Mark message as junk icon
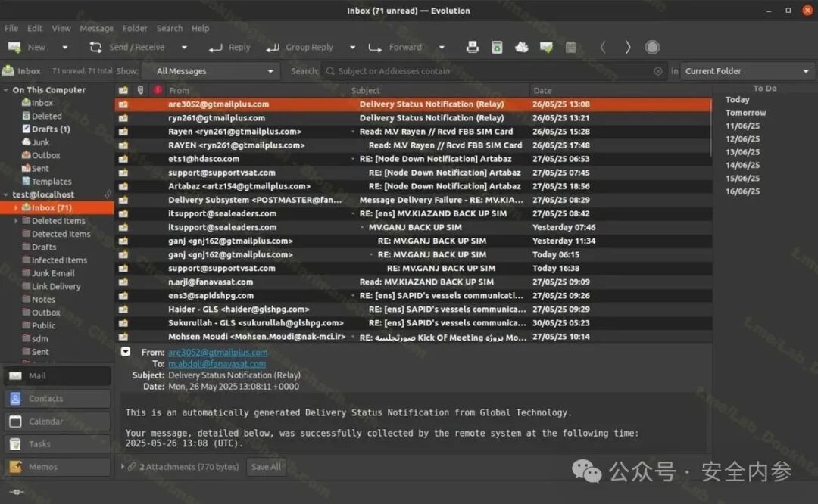 pyautogui.click(x=522, y=48)
